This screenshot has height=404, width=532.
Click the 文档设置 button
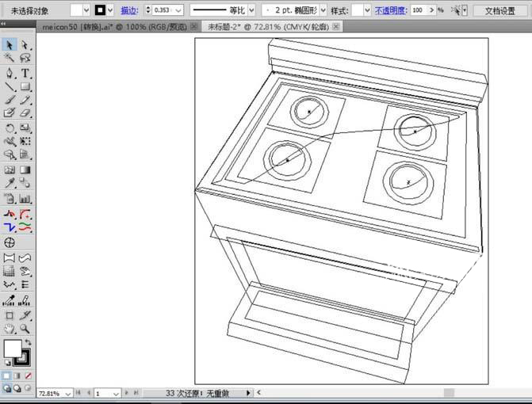(x=499, y=10)
